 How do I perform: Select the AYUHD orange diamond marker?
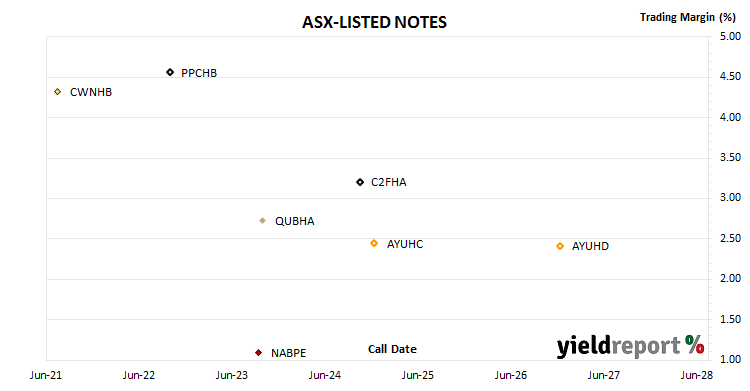click(560, 246)
